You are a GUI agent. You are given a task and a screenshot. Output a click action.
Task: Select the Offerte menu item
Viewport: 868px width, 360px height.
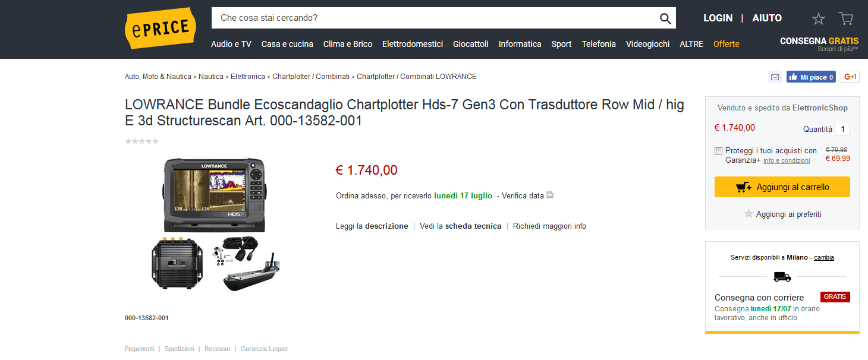point(727,44)
